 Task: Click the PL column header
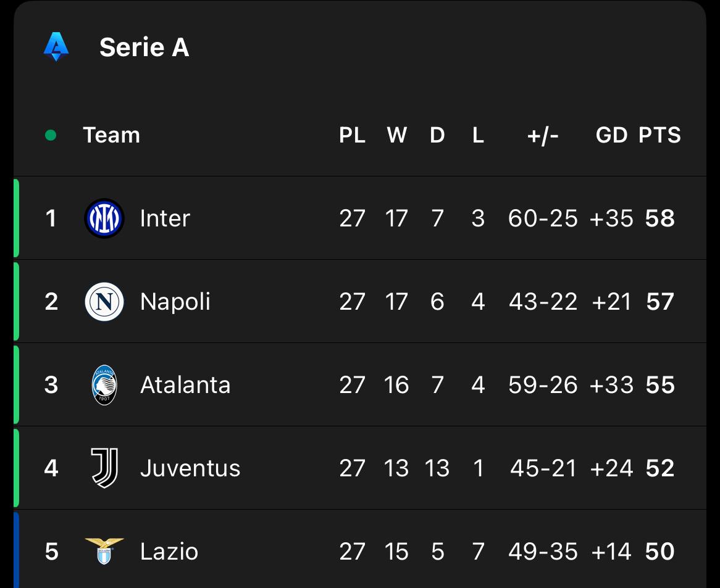pos(352,135)
